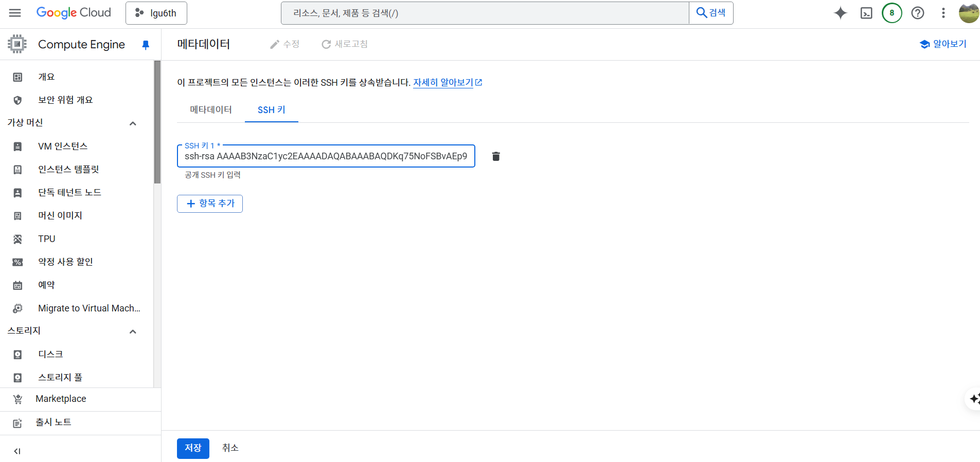The height and width of the screenshot is (462, 980).
Task: Click the 수정 edit button
Action: tap(284, 44)
